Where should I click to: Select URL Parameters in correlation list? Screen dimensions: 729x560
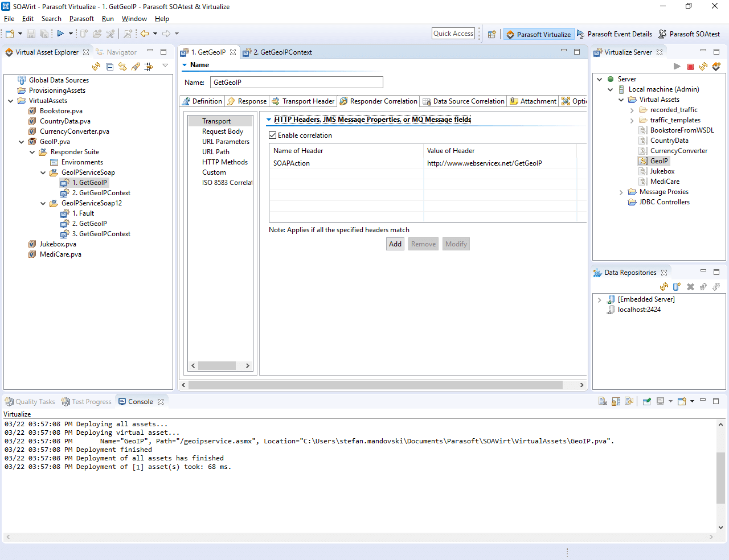226,142
